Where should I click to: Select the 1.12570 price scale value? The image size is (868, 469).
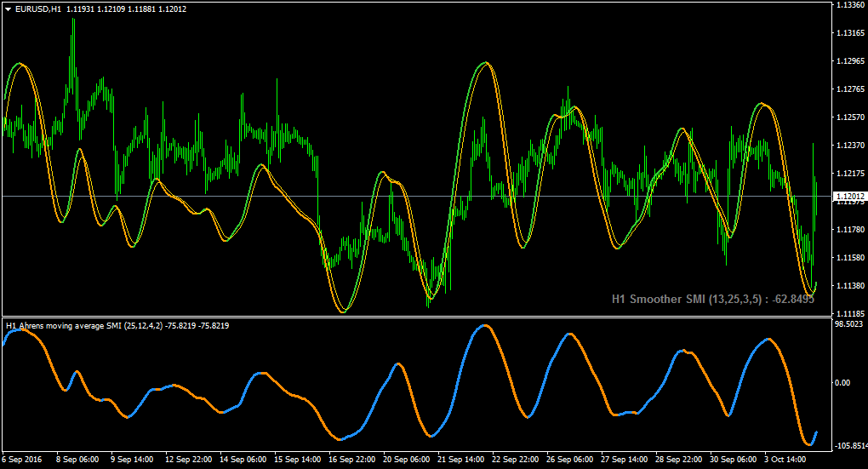click(x=850, y=117)
